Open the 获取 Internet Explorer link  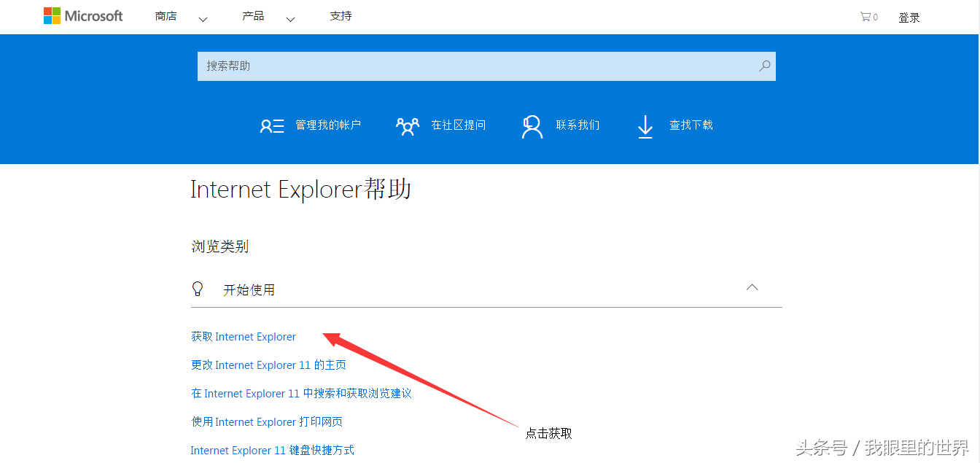click(243, 336)
